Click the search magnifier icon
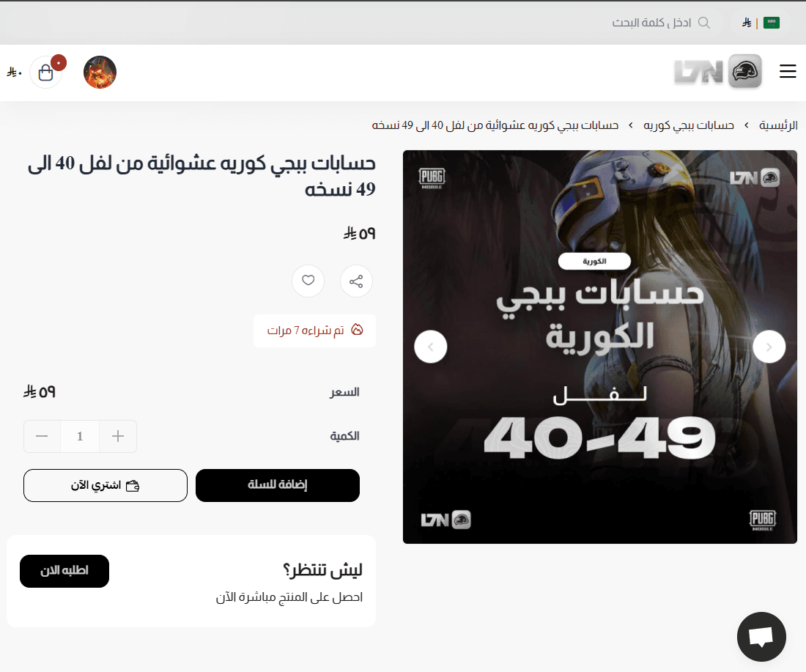 [704, 23]
